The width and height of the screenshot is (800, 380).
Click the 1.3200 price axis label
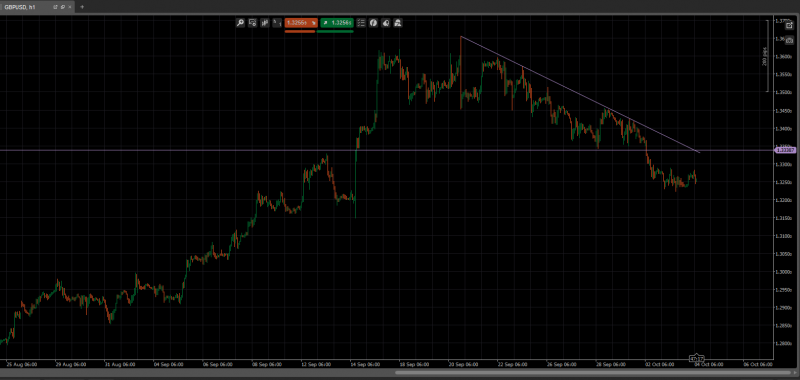(x=783, y=200)
